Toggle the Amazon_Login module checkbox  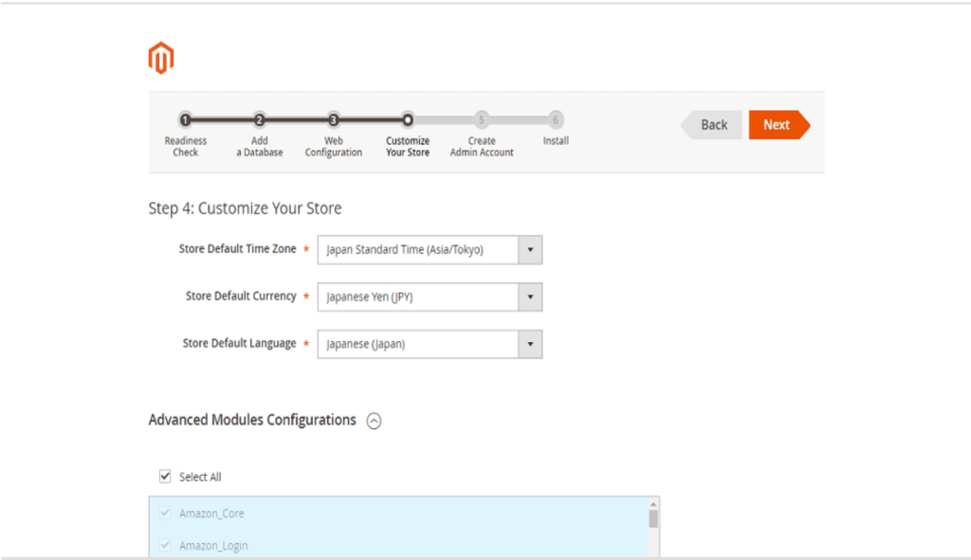(166, 546)
